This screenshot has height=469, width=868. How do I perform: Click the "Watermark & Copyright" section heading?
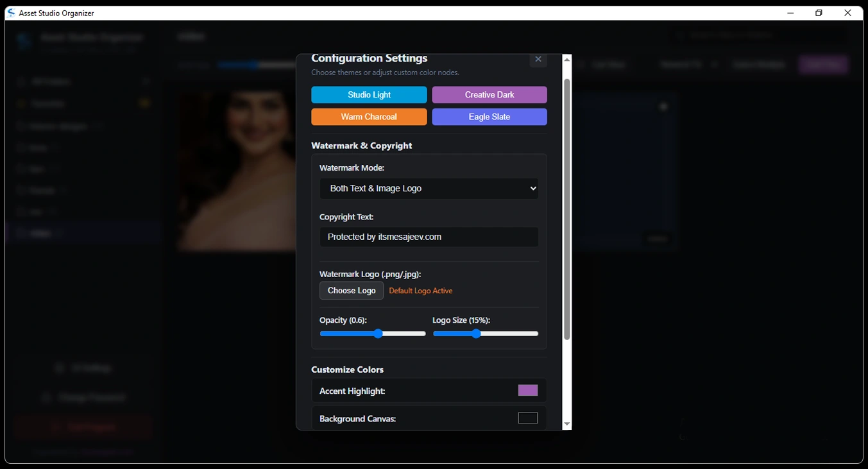[x=362, y=146]
